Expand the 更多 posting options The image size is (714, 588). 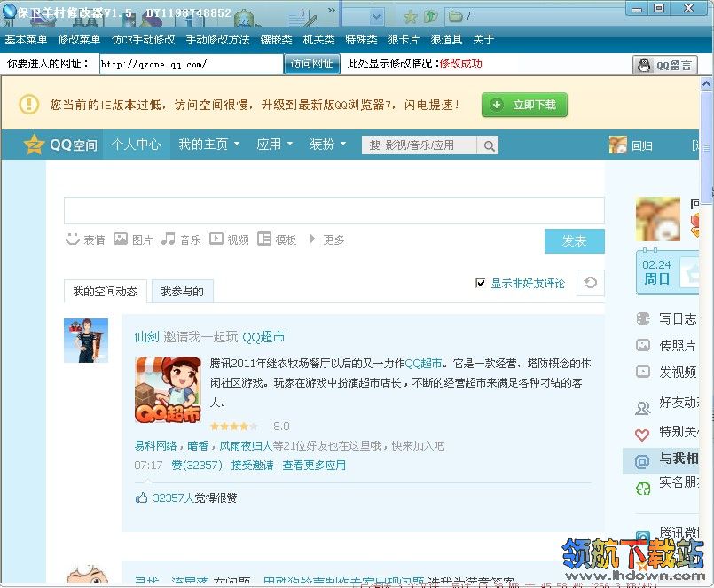click(x=327, y=239)
